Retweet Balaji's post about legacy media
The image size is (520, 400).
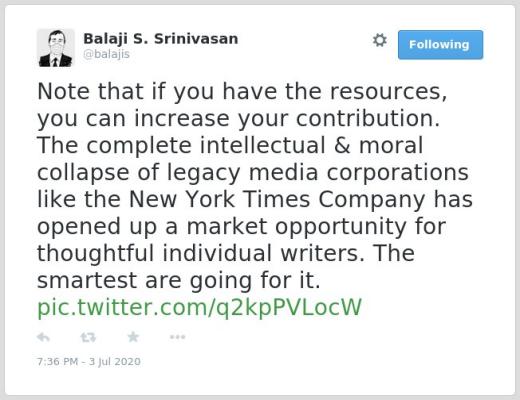pyautogui.click(x=88, y=337)
